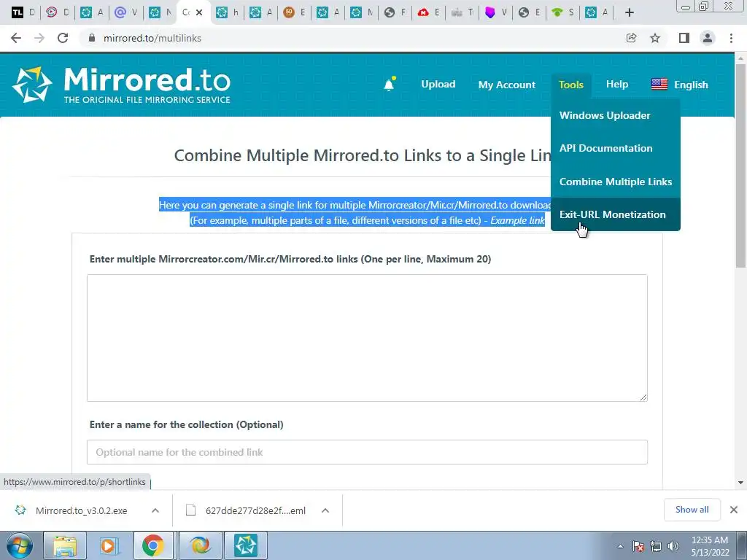Open My Account in the header
The width and height of the screenshot is (747, 560).
coord(507,85)
